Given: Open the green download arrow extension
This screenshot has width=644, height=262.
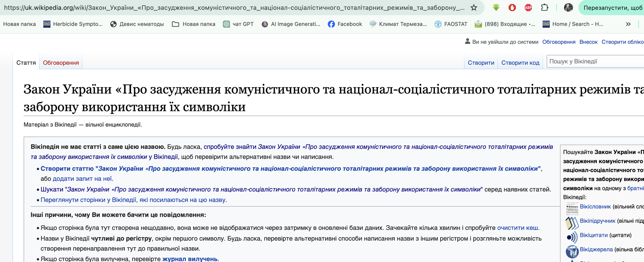Looking at the screenshot, I should click(x=496, y=8).
